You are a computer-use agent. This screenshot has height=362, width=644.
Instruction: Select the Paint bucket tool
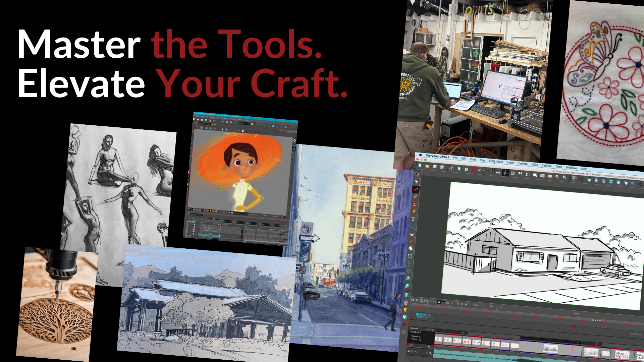coord(412,234)
